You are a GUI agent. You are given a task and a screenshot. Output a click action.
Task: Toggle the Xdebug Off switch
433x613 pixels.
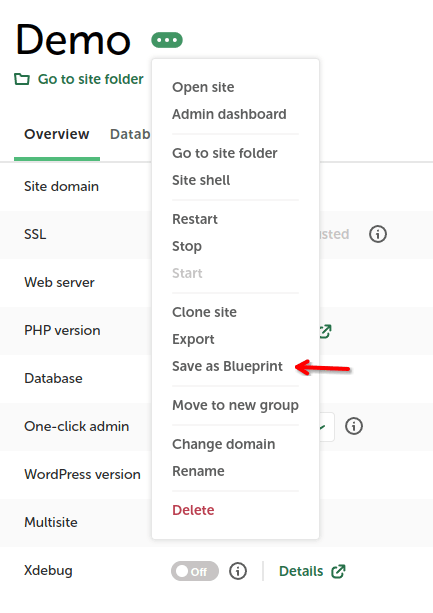coord(195,571)
